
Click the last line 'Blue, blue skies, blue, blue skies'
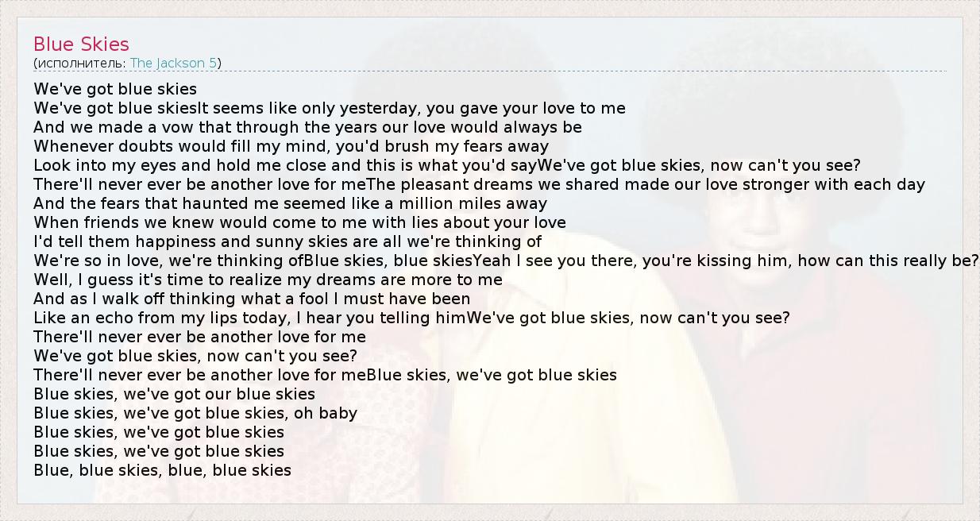point(162,470)
